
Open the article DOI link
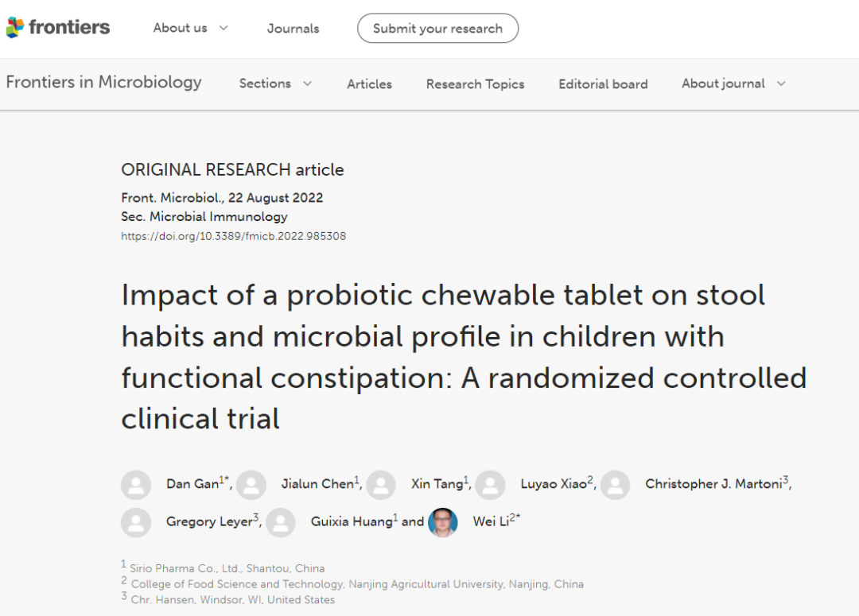coord(233,236)
